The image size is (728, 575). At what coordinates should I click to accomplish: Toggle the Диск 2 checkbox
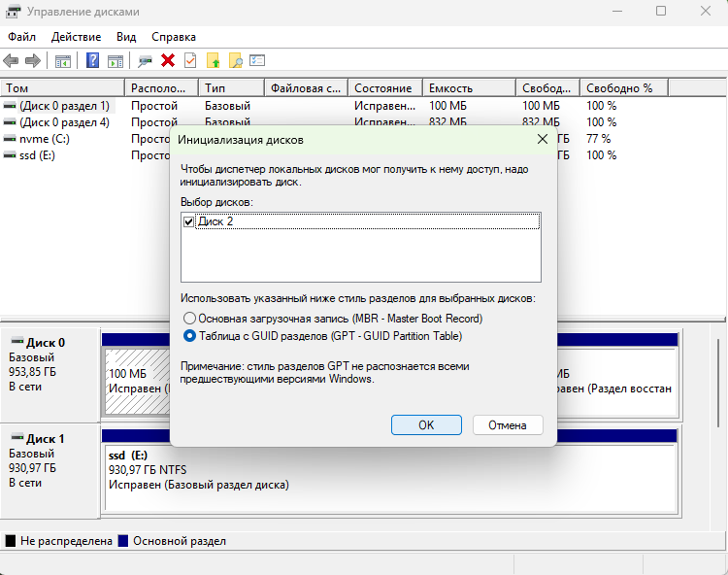click(189, 221)
